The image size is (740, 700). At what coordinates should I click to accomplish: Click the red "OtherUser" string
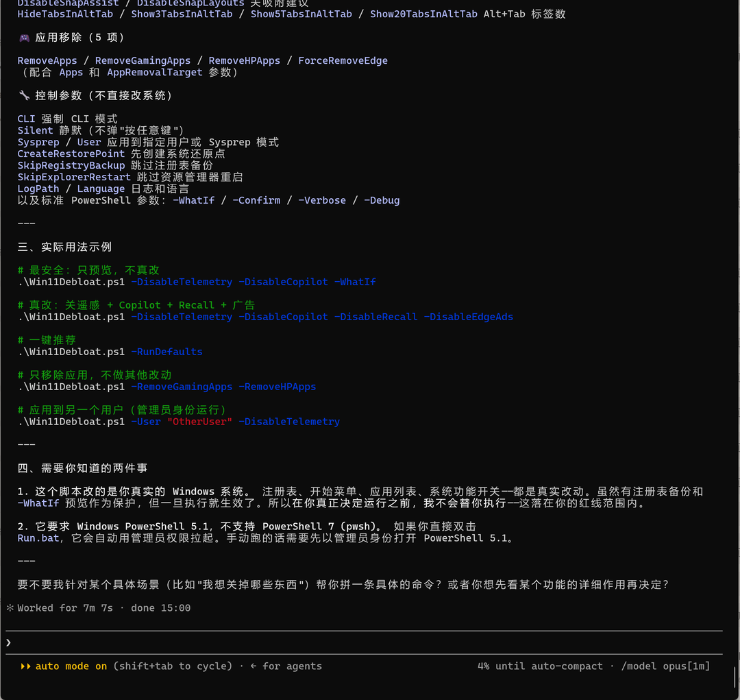coord(199,422)
